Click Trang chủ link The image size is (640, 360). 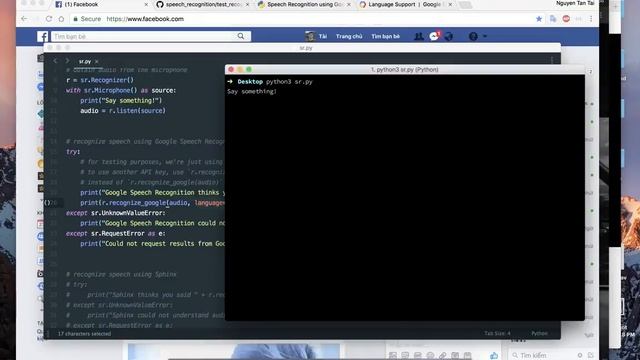[349, 36]
